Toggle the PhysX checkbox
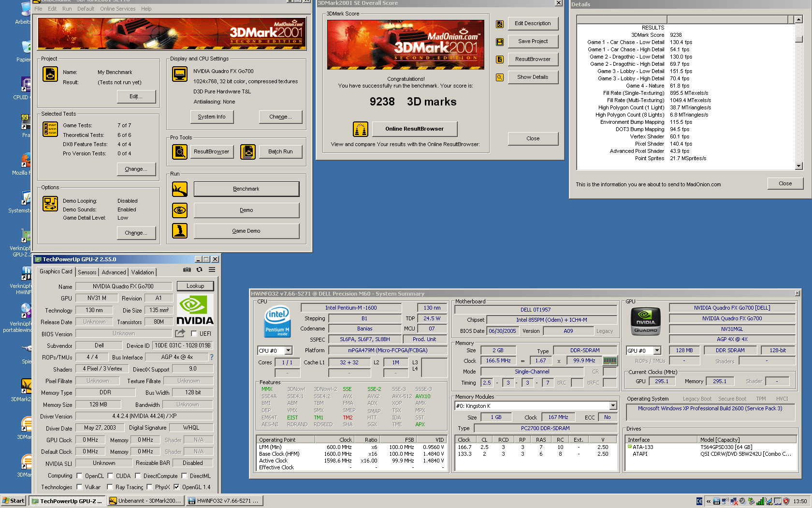 149,487
